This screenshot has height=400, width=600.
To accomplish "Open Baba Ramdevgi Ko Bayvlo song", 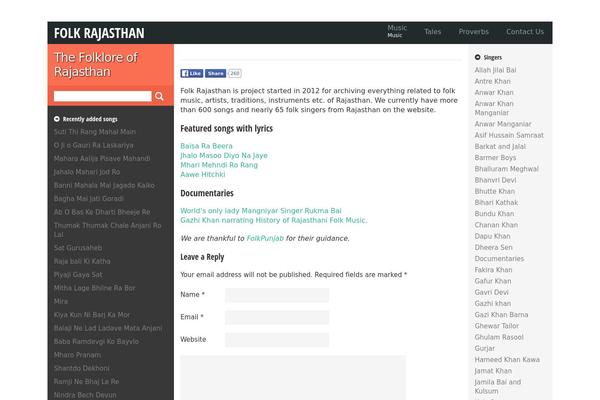I will tap(96, 342).
